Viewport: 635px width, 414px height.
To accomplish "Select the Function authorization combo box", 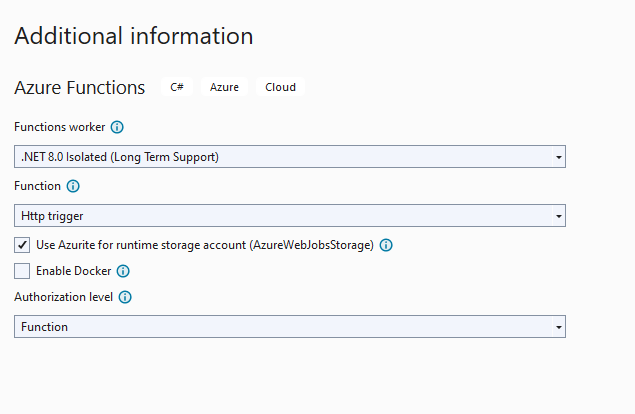I will click(x=290, y=327).
